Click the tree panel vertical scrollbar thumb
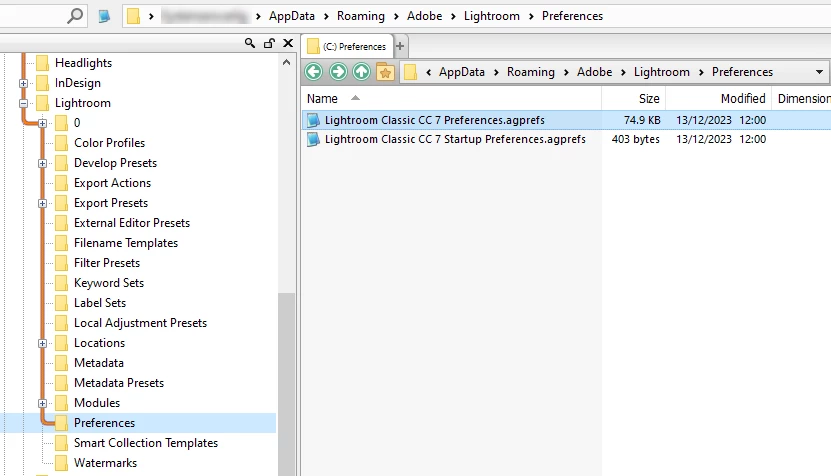This screenshot has height=476, width=831. click(x=287, y=384)
